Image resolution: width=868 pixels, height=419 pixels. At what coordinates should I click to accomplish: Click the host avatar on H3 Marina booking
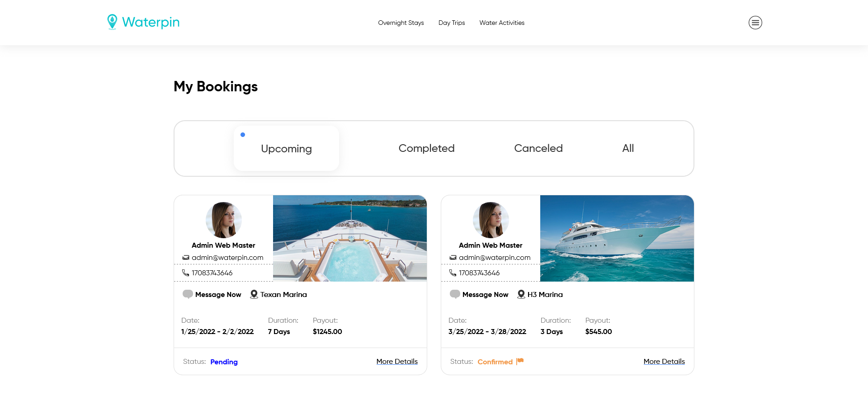pyautogui.click(x=491, y=220)
